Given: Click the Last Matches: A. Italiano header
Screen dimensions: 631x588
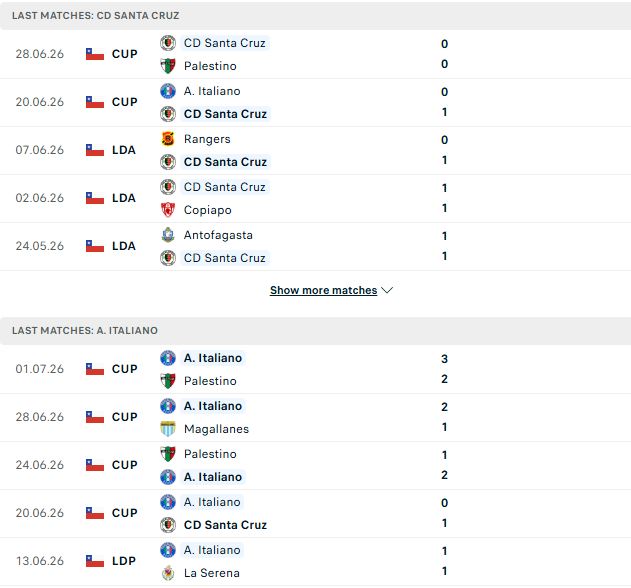Looking at the screenshot, I should pyautogui.click(x=316, y=330).
